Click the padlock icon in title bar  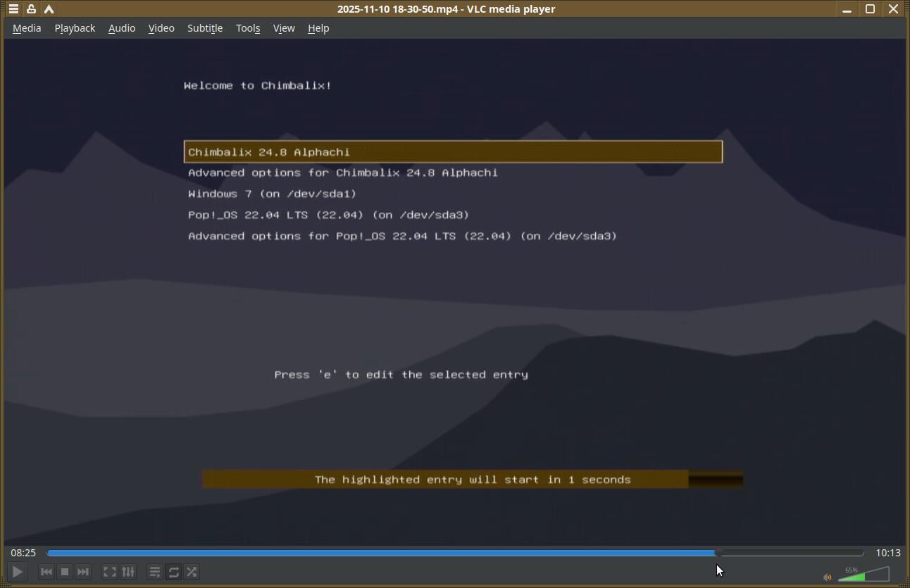click(x=31, y=9)
